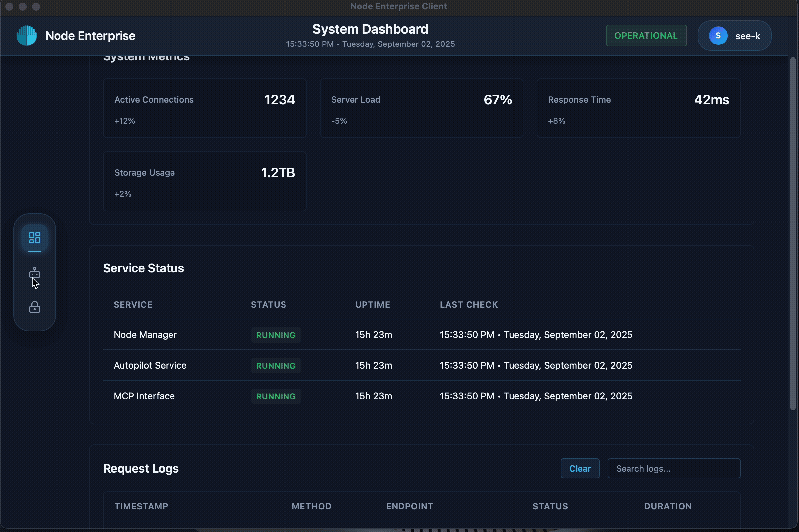Click the blue 'S' user avatar
The height and width of the screenshot is (532, 799).
(x=718, y=36)
